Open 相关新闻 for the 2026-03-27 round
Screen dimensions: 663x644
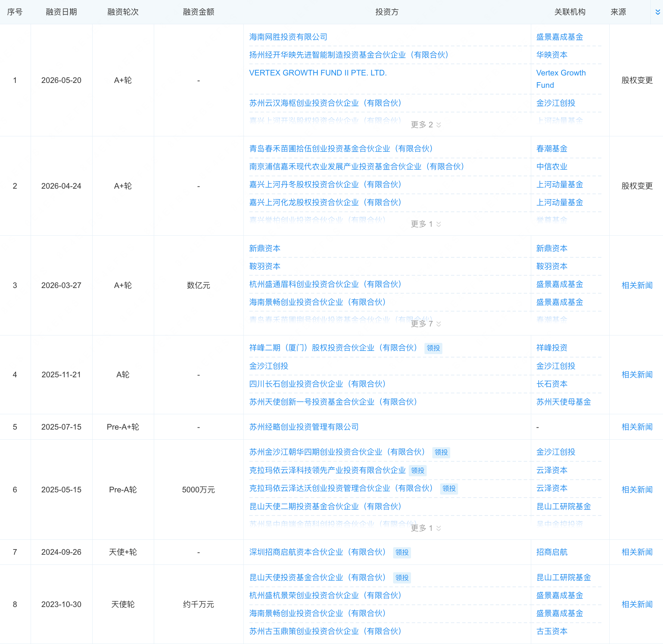click(x=637, y=285)
